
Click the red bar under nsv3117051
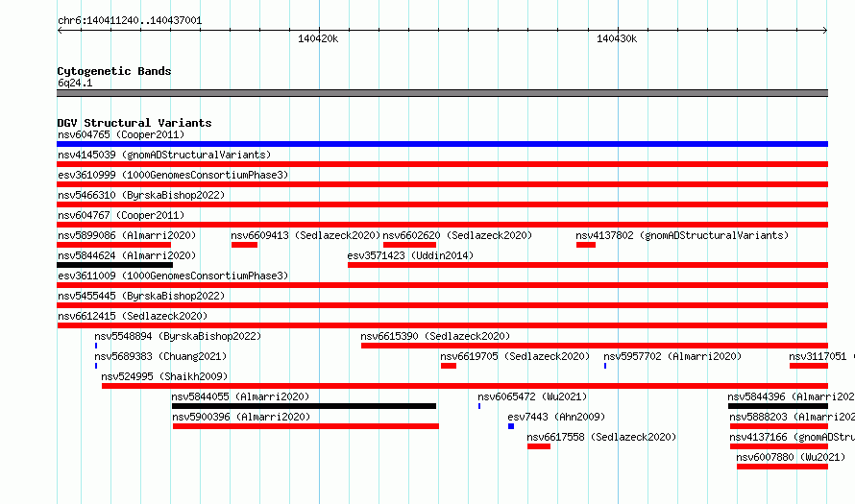809,366
